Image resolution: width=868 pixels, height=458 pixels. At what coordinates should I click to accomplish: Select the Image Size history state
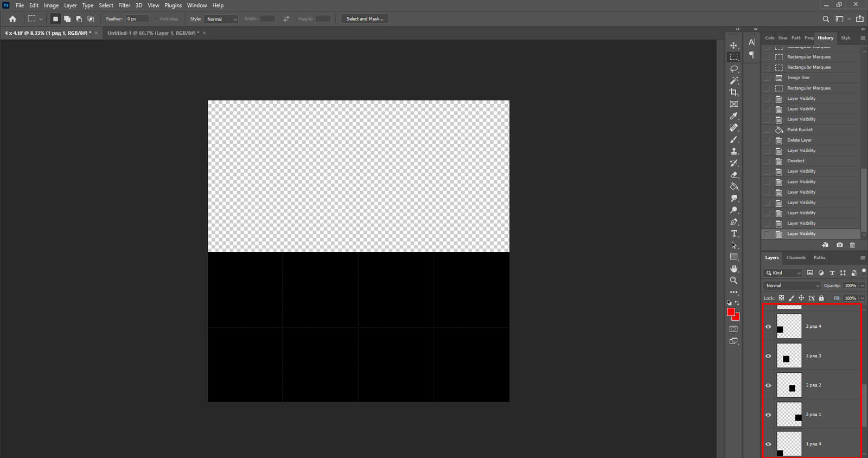click(x=811, y=78)
